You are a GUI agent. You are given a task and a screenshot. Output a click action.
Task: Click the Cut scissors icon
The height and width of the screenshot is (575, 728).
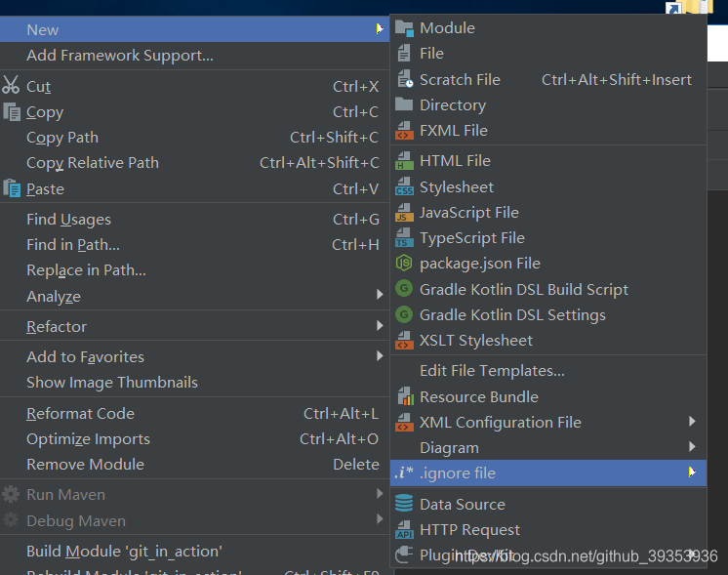[x=11, y=85]
